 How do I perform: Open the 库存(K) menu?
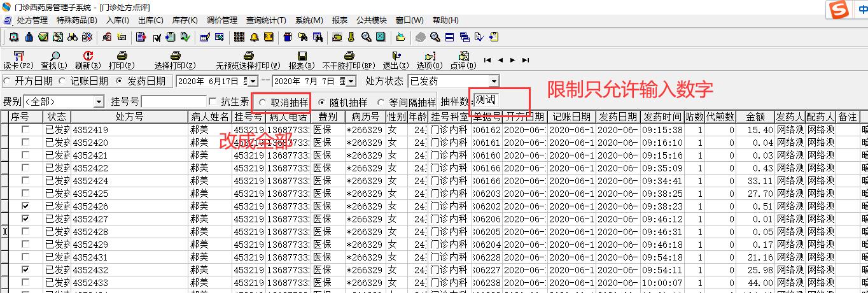(x=185, y=20)
